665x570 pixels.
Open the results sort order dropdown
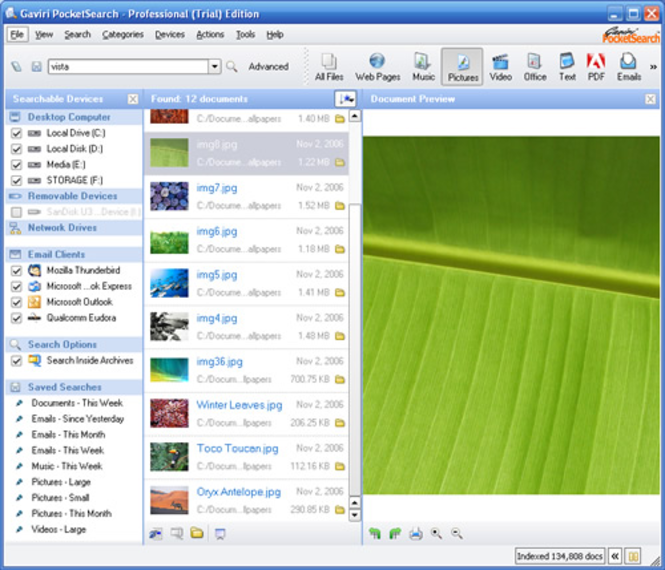pos(346,99)
